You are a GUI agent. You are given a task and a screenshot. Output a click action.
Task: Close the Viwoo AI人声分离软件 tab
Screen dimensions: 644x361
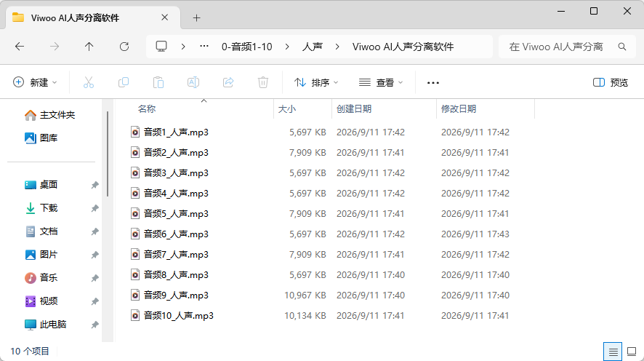(x=165, y=17)
